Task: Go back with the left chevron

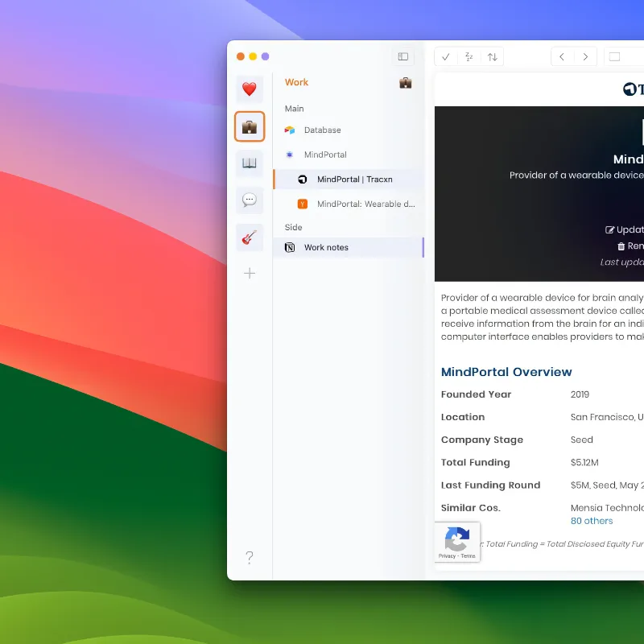Action: [x=562, y=57]
